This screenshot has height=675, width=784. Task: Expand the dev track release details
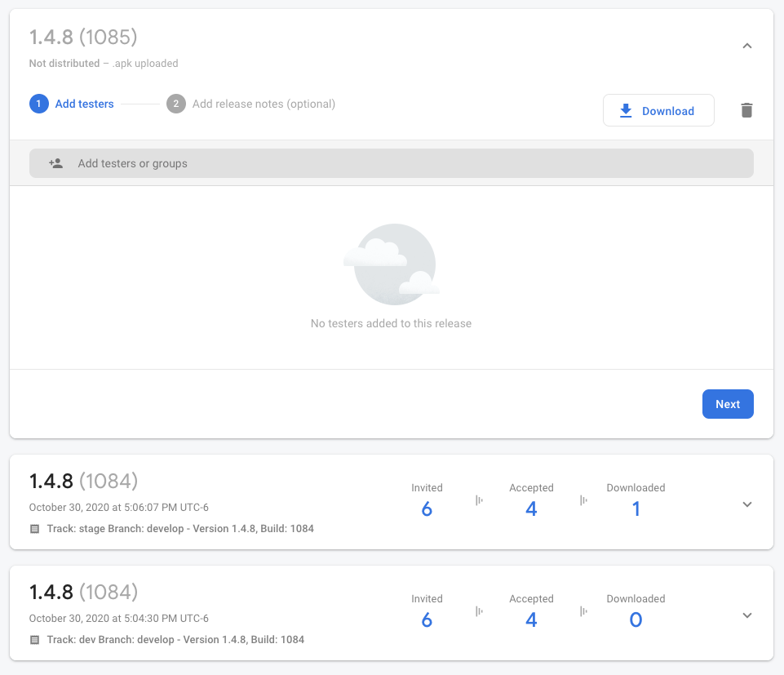(x=747, y=615)
